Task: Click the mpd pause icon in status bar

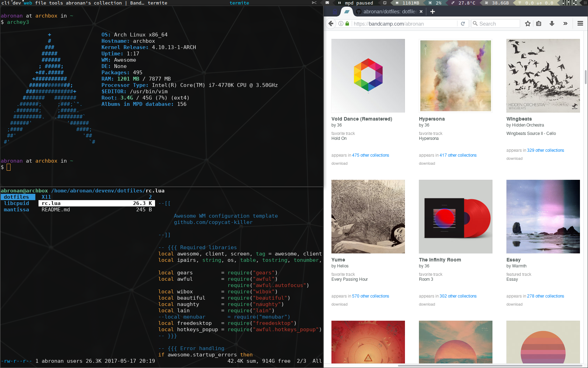Action: pos(339,3)
